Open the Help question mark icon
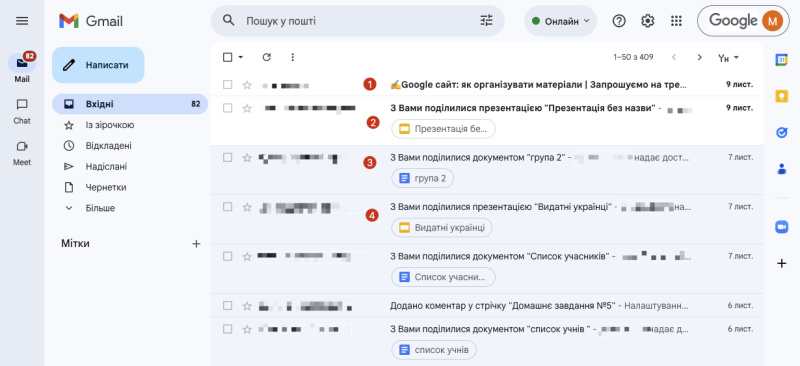Screen dimensions: 800x366 point(619,21)
